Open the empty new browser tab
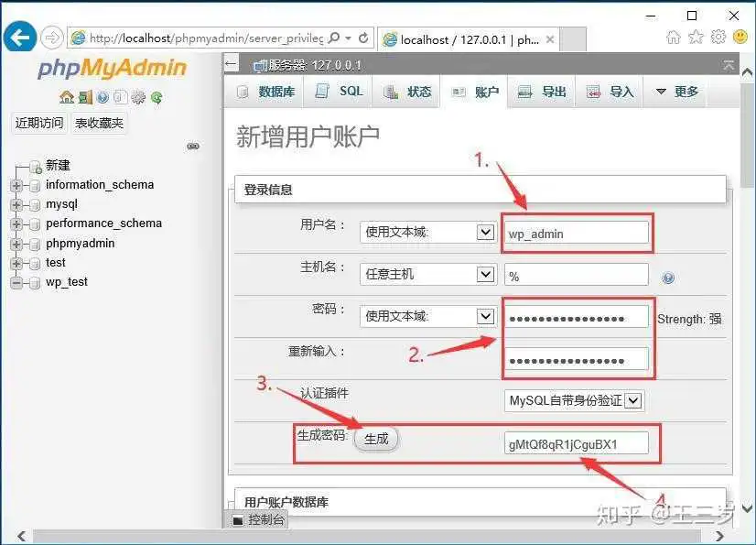The image size is (756, 545). (x=573, y=39)
